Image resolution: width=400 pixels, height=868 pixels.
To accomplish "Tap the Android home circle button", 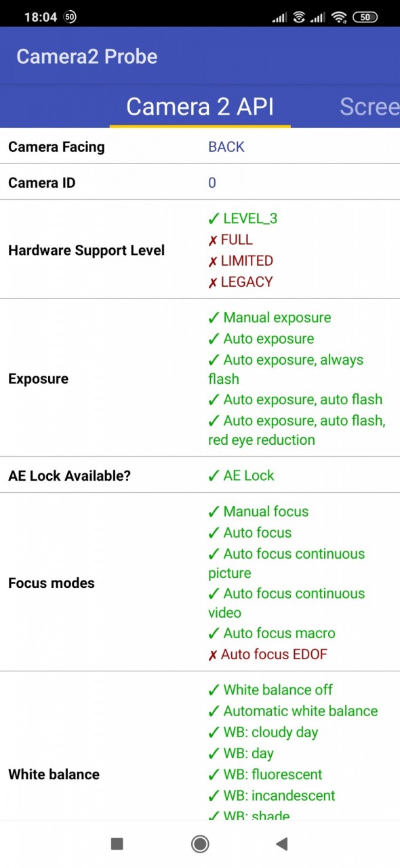I will [200, 844].
